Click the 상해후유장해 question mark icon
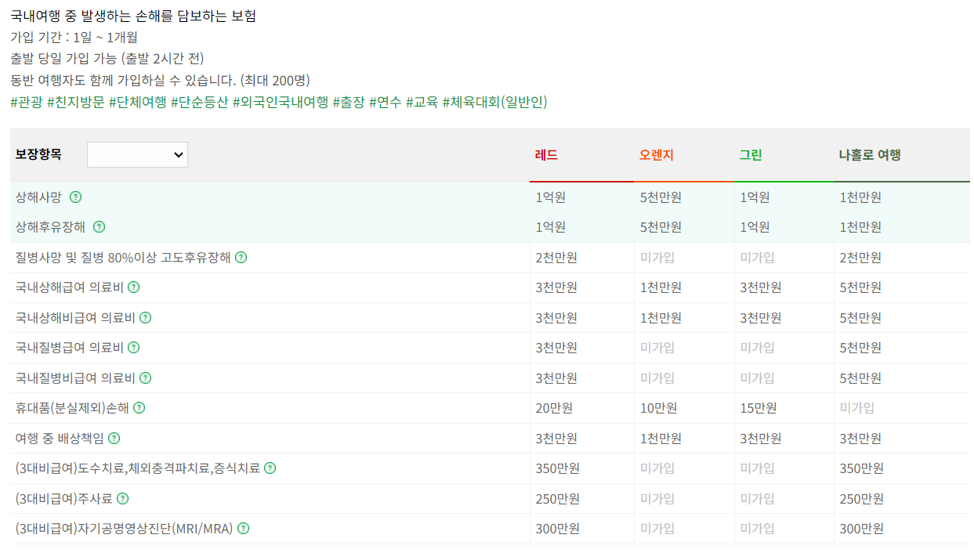Screen dimensions: 974x560 click(98, 227)
